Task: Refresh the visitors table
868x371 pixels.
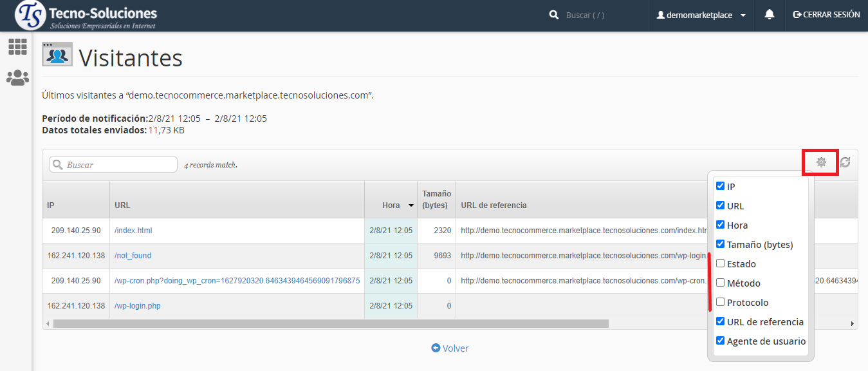Action: [x=845, y=162]
